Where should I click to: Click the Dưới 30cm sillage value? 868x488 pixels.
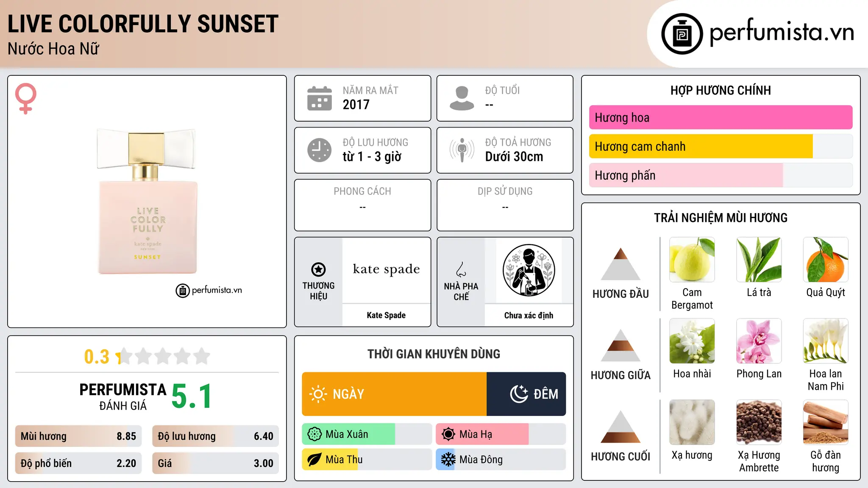[x=514, y=156]
